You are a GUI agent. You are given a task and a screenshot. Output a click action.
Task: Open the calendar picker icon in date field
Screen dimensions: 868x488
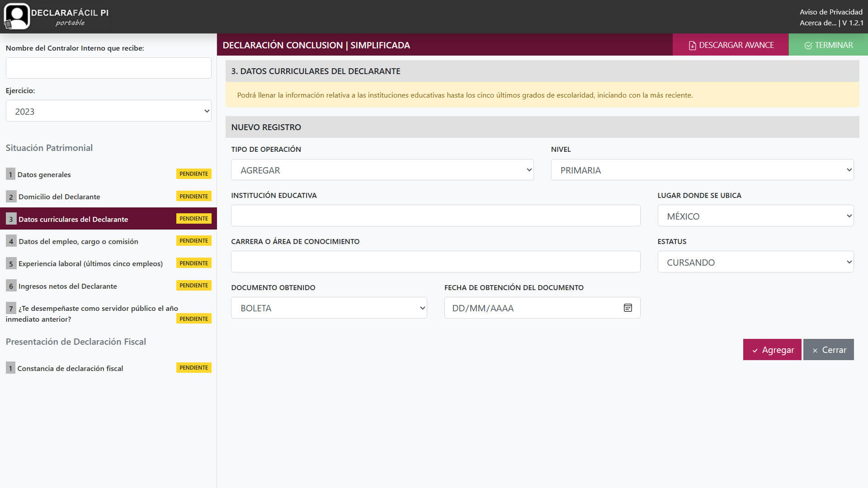pos(627,308)
